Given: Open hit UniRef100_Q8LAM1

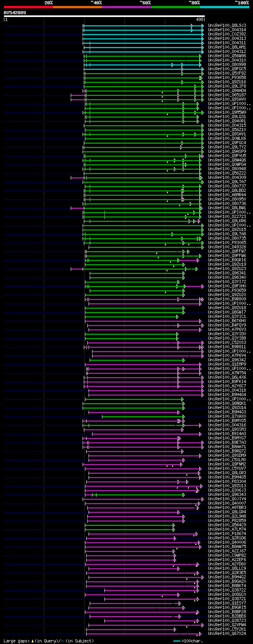Looking at the screenshot, I should click(x=227, y=47).
